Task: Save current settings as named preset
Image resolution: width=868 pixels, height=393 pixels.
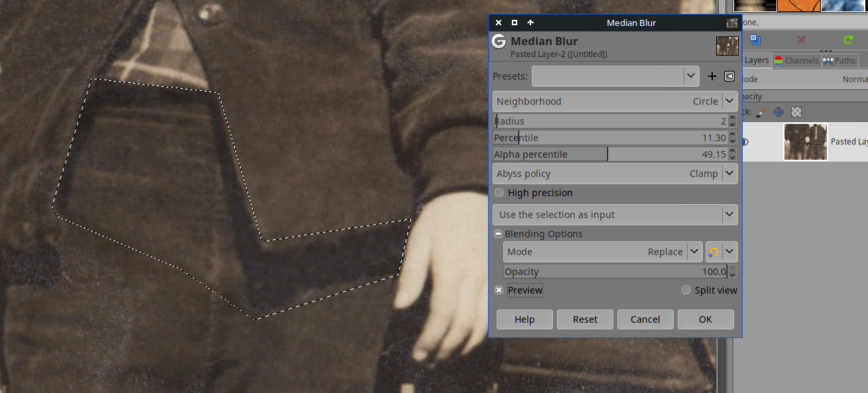Action: click(x=712, y=76)
